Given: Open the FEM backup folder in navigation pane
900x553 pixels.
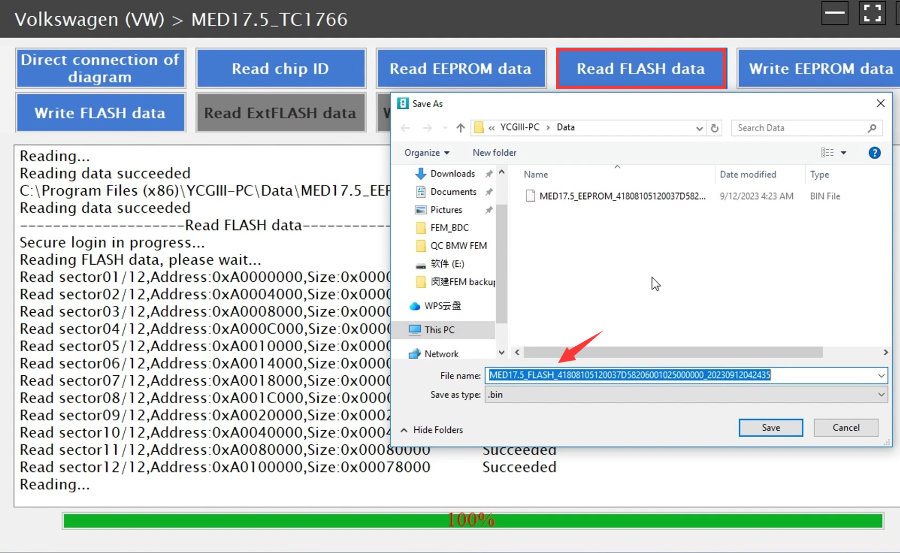Looking at the screenshot, I should (462, 281).
